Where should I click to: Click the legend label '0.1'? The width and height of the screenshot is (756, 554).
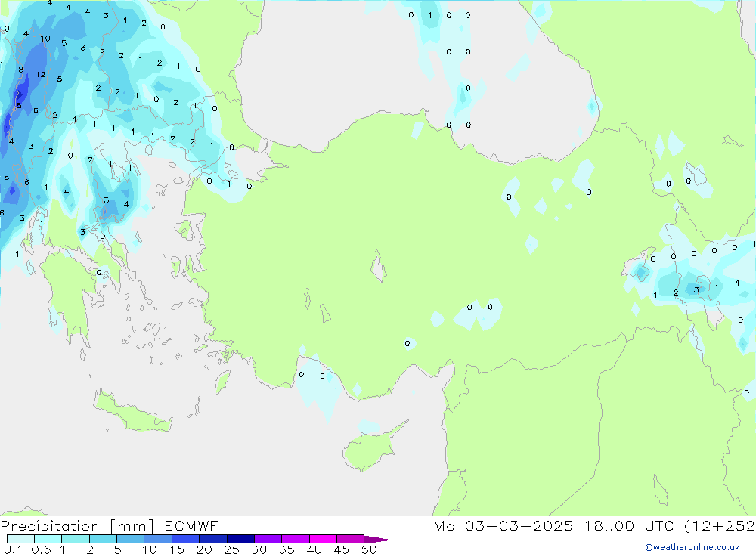13,549
